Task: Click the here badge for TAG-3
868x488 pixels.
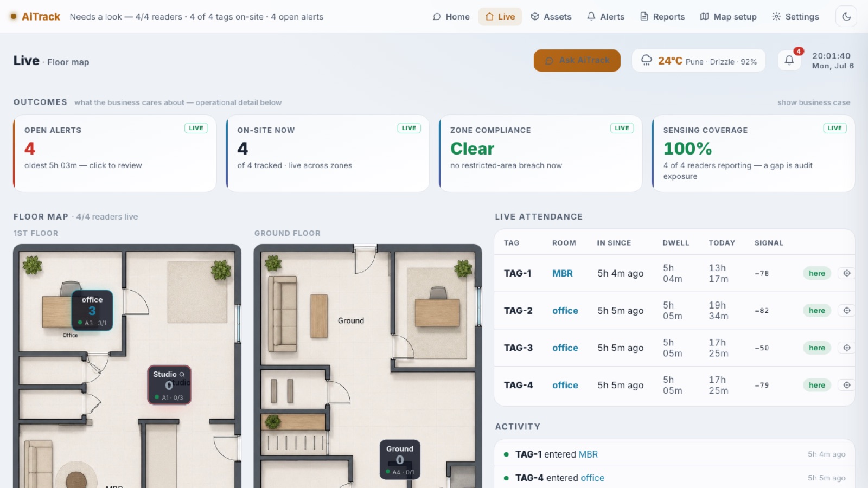Action: pyautogui.click(x=817, y=348)
